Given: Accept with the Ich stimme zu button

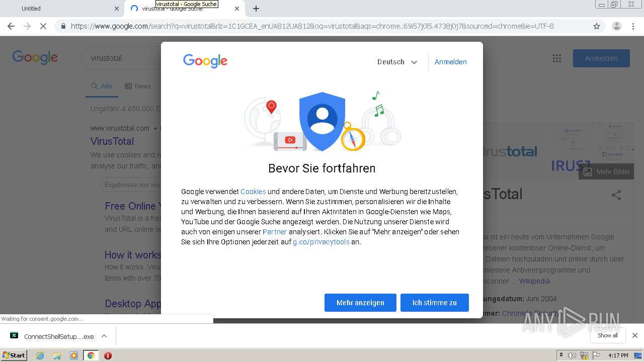Looking at the screenshot, I should (x=435, y=303).
